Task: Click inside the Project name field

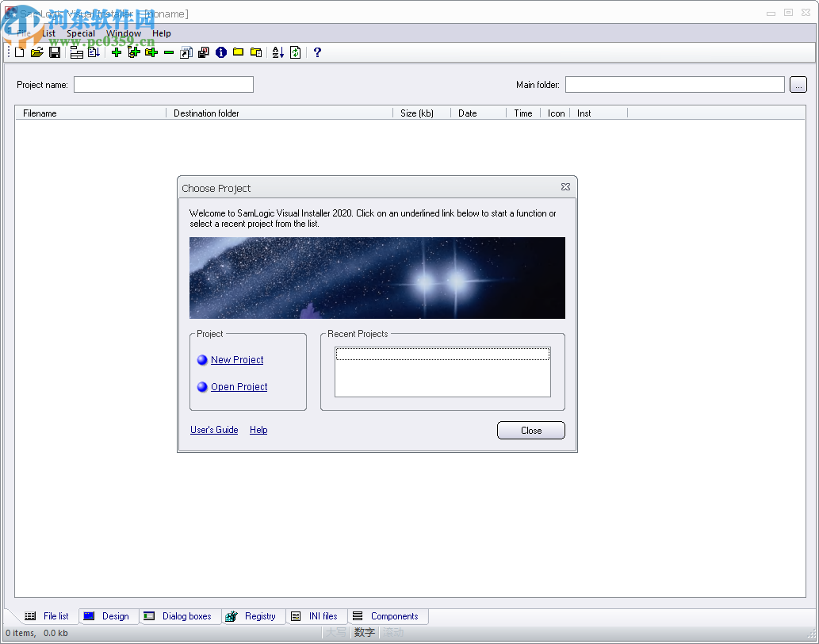Action: pos(163,84)
